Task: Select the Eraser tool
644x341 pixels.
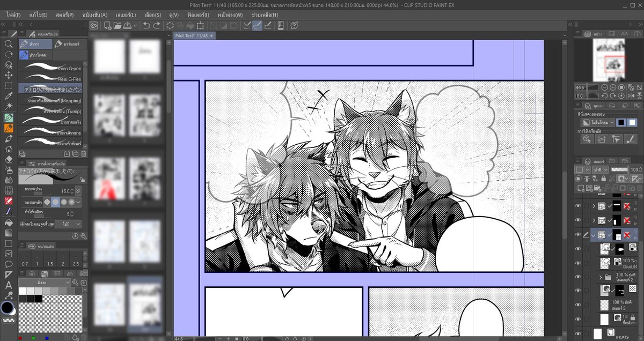Action: (8, 159)
